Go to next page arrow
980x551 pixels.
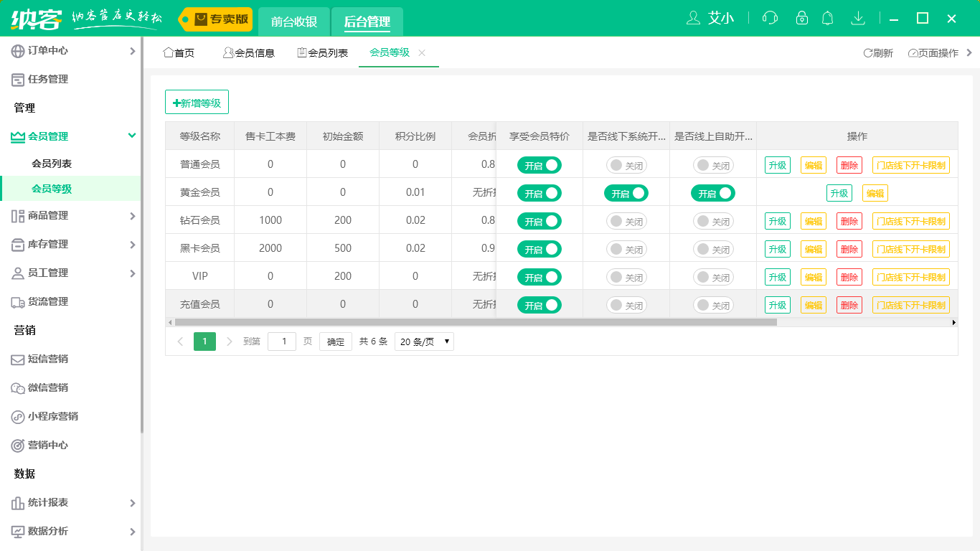point(230,342)
